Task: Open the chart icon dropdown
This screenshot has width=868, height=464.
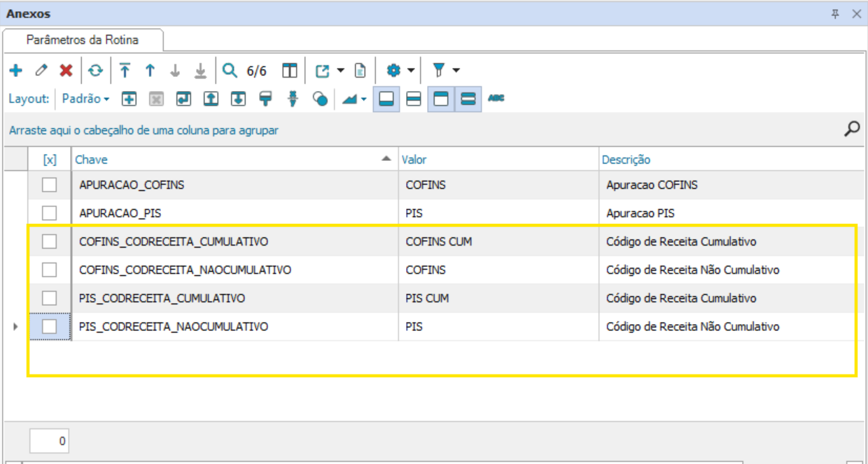Action: (x=354, y=99)
